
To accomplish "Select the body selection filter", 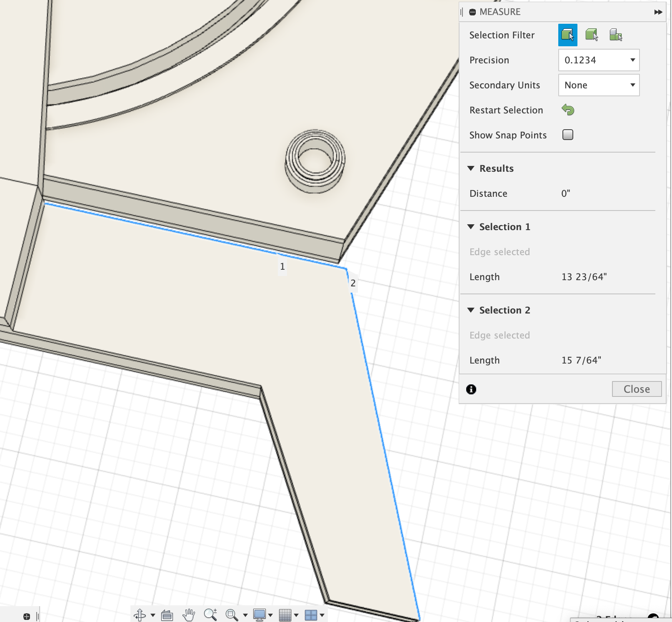I will click(x=592, y=35).
